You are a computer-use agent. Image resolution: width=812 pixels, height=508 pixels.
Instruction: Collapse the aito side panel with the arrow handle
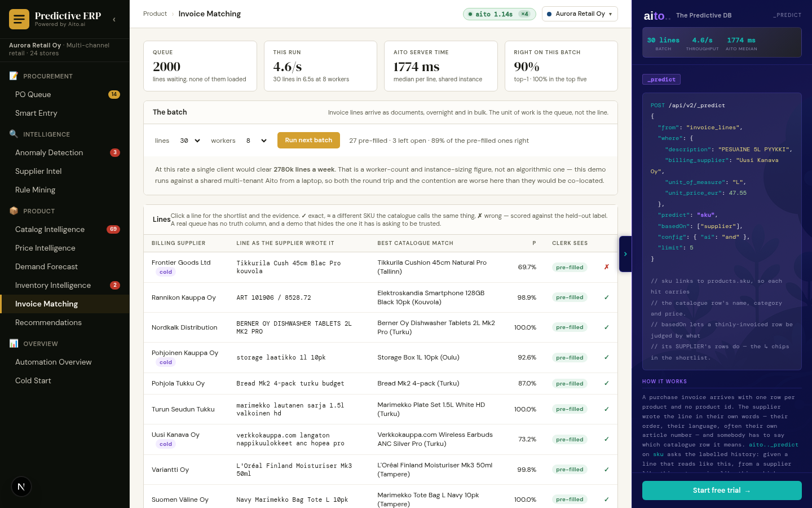pyautogui.click(x=625, y=254)
